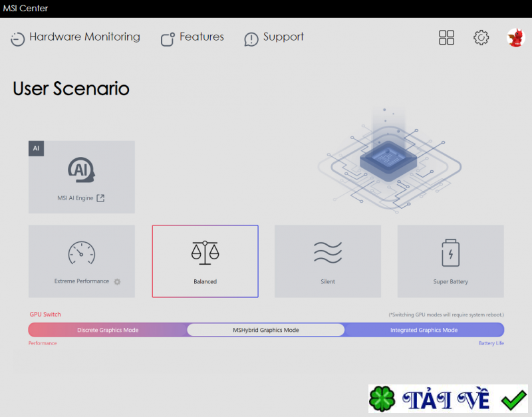
Task: Click the grid apps view icon
Action: (x=446, y=37)
